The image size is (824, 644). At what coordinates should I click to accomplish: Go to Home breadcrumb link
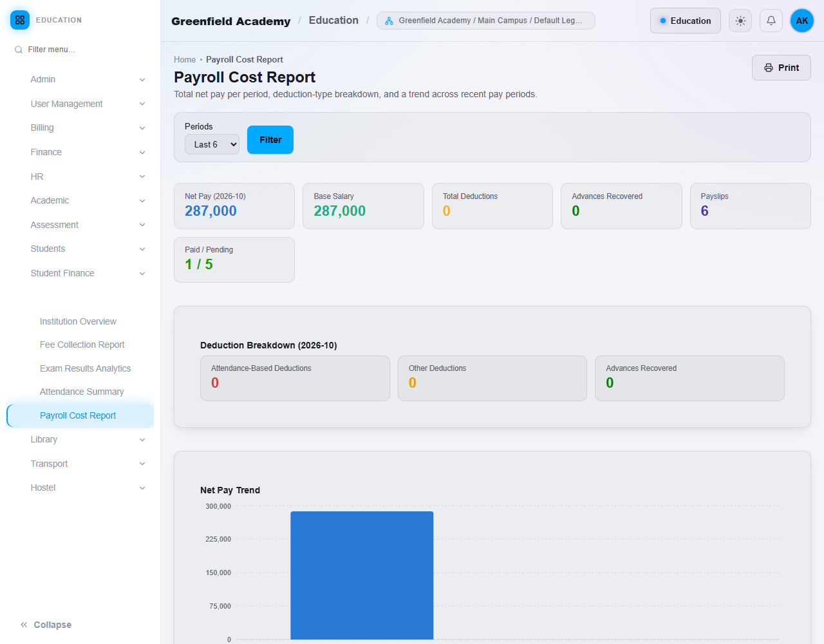pyautogui.click(x=185, y=59)
